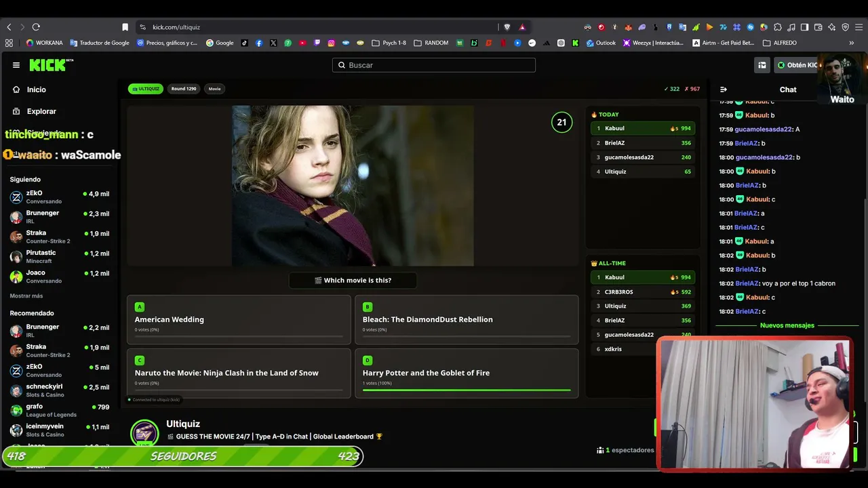The image size is (868, 488).
Task: Open the Traductor de Google bookmark
Action: point(99,43)
